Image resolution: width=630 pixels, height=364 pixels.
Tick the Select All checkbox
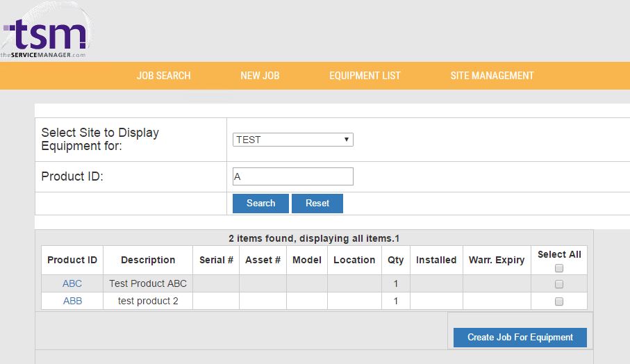(559, 268)
